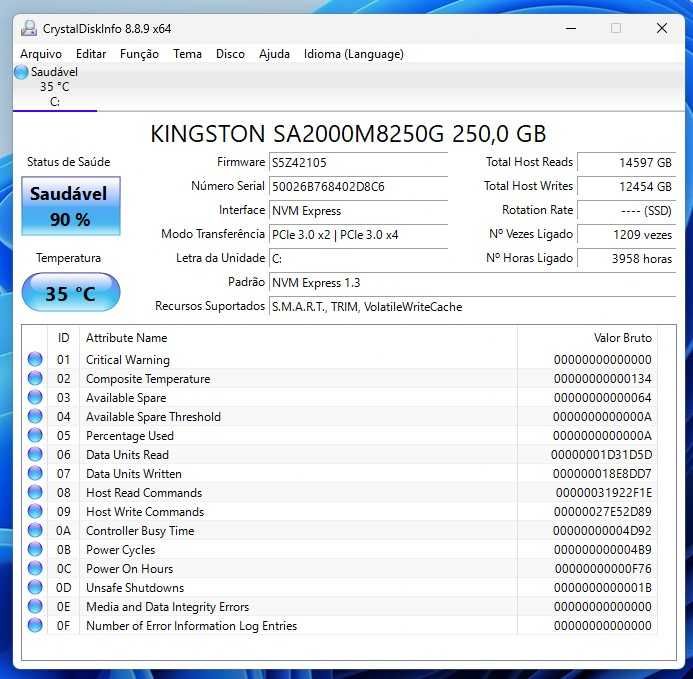Click the 35 °C temperature button
Image resolution: width=693 pixels, height=679 pixels.
[71, 293]
